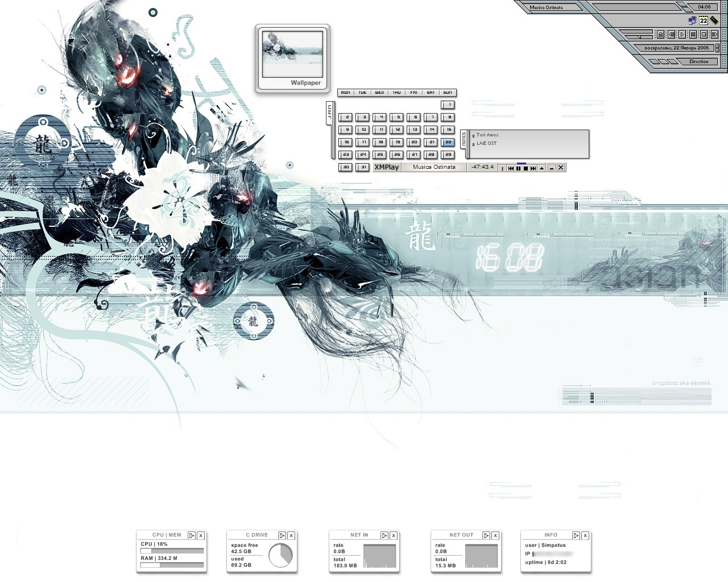The image size is (728, 582).
Task: Click the Direction button in top panel
Action: point(699,61)
